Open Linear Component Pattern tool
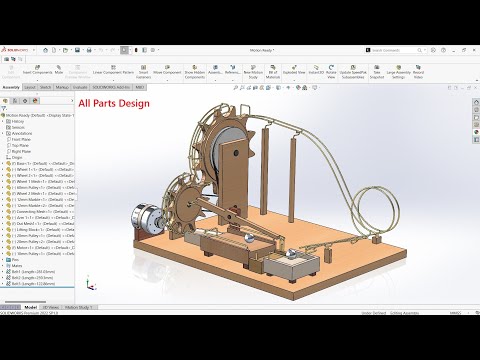The image size is (480, 360). point(113,70)
